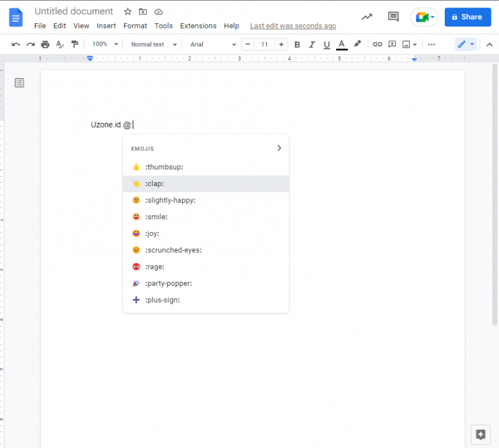Select the :thumbsup: emoji
This screenshot has width=499, height=448.
(x=206, y=167)
